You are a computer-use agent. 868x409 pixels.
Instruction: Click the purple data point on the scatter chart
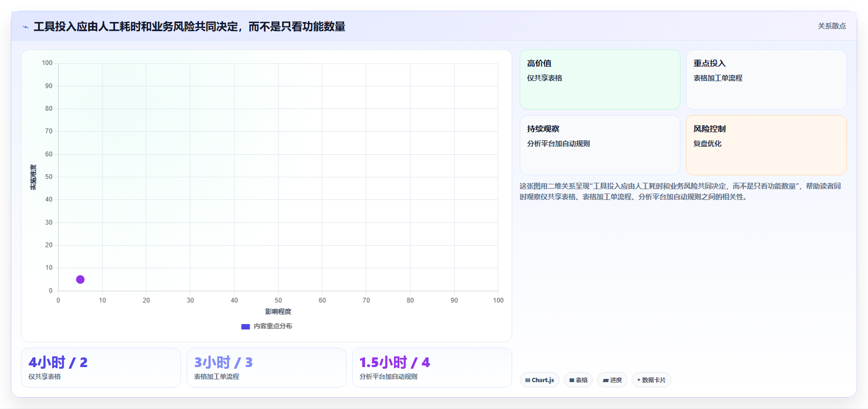click(80, 279)
